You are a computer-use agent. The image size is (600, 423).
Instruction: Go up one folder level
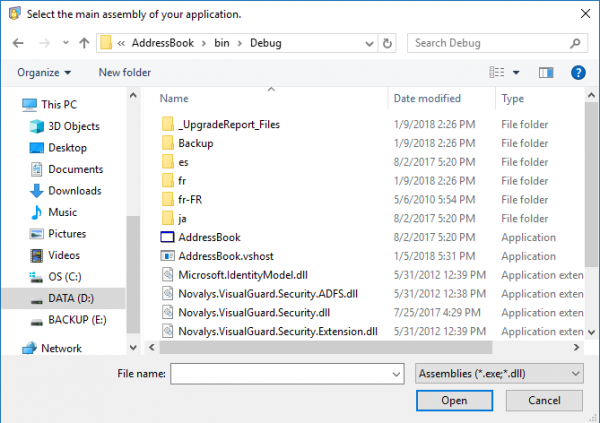[x=84, y=43]
